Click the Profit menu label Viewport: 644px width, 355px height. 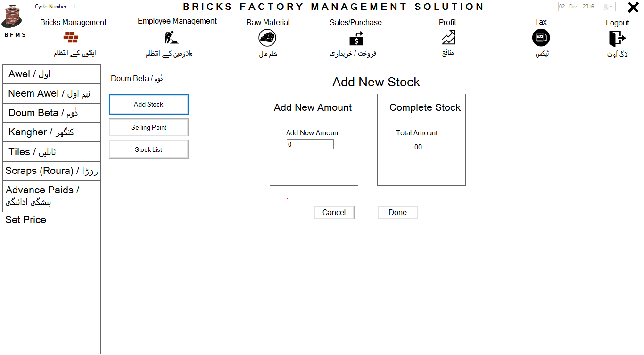(x=447, y=23)
